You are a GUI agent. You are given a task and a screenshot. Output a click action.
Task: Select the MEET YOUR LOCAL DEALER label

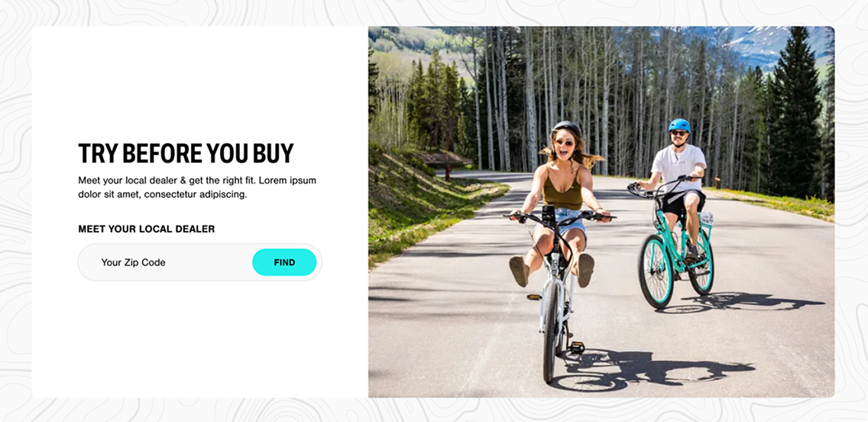click(x=147, y=229)
